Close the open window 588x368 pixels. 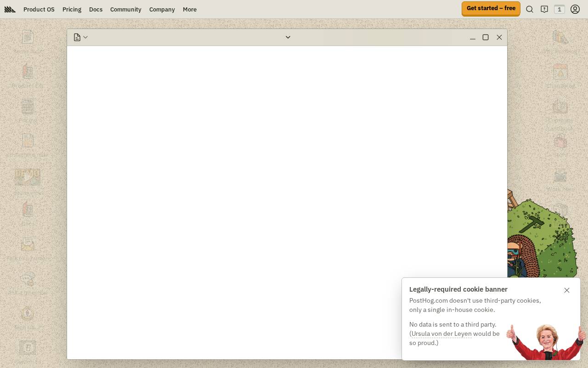click(x=499, y=37)
